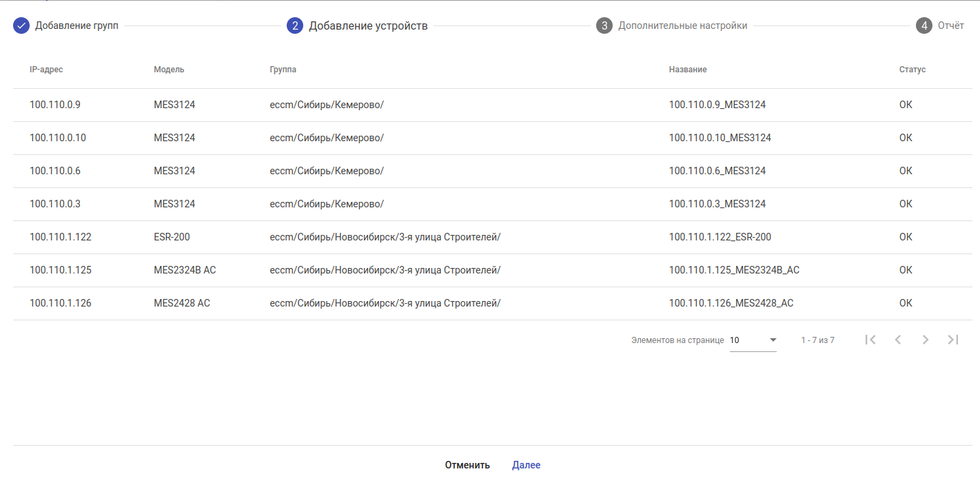Go to the first page of results
Image resolution: width=980 pixels, height=496 pixels.
point(870,340)
